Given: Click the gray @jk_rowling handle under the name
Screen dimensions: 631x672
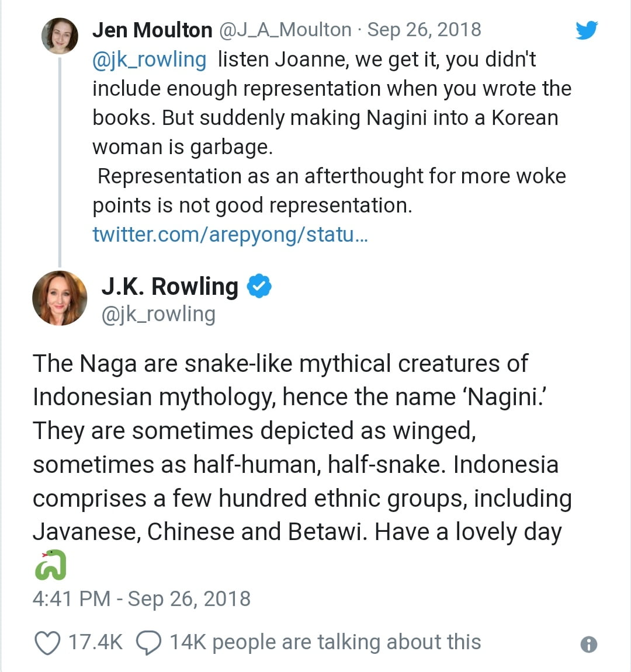Looking at the screenshot, I should click(158, 314).
